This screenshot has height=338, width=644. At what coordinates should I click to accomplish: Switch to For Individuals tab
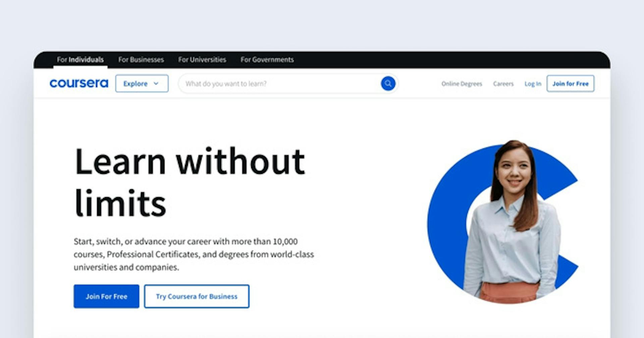[80, 60]
